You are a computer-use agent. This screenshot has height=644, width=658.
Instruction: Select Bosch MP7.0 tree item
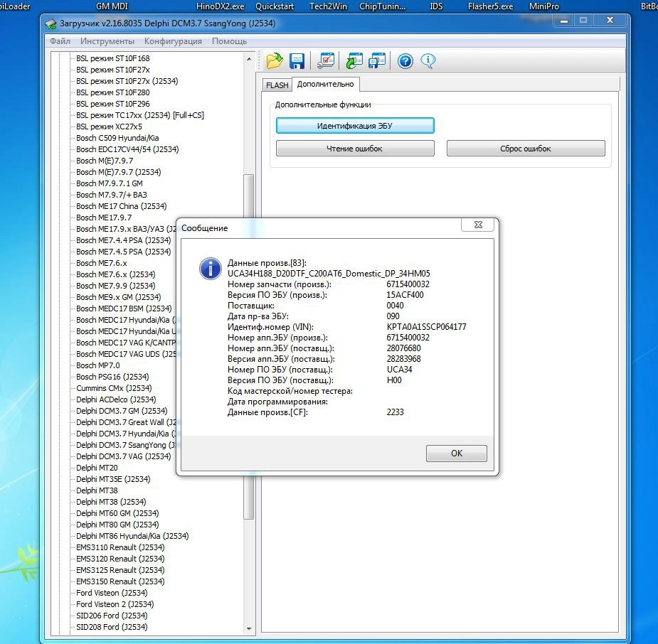click(98, 365)
